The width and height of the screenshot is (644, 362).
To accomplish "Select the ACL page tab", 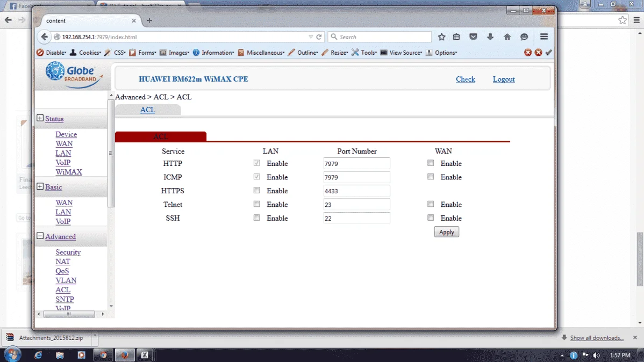I will coord(147,110).
